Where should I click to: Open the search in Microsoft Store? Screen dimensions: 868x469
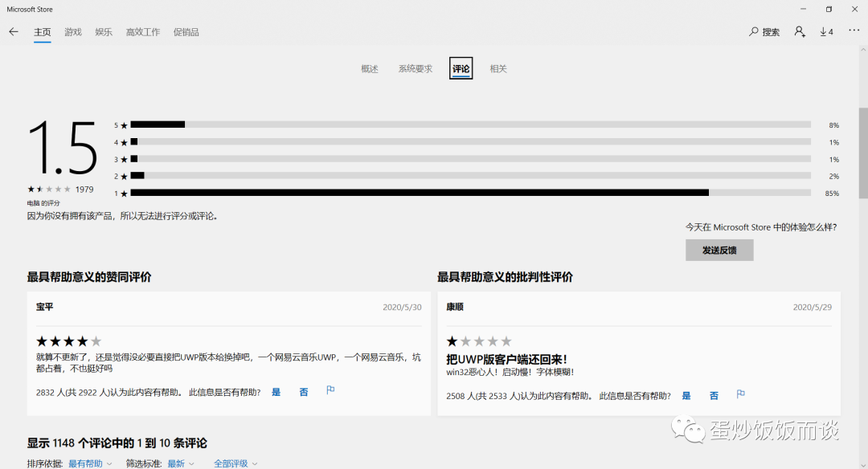point(762,31)
